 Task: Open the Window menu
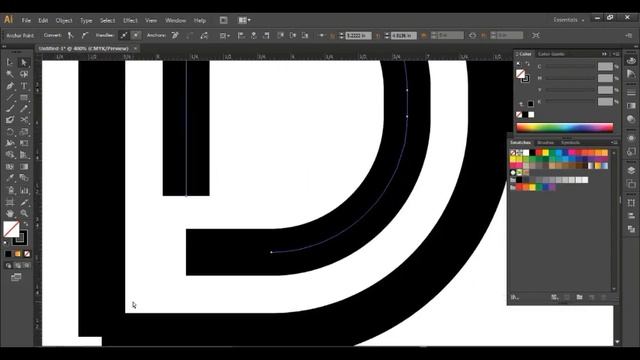tap(176, 20)
